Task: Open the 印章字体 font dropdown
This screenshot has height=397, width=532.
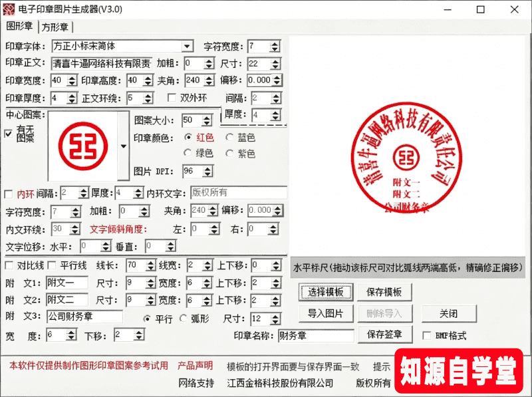Action: click(187, 46)
